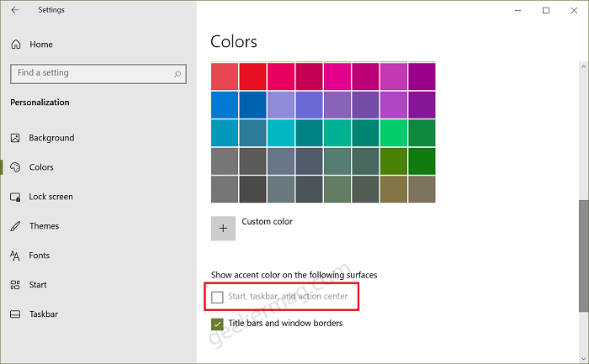Image resolution: width=589 pixels, height=364 pixels.
Task: Check Start, taskbar, and action center
Action: click(217, 298)
